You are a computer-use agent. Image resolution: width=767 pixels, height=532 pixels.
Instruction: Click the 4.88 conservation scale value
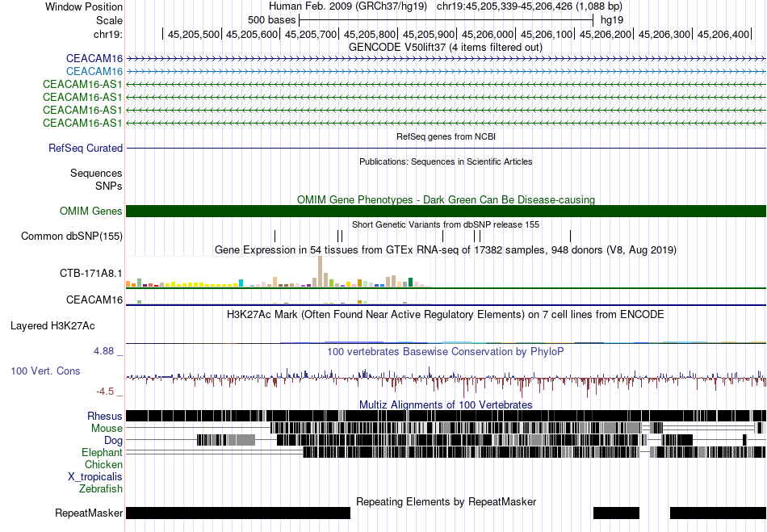pyautogui.click(x=103, y=351)
